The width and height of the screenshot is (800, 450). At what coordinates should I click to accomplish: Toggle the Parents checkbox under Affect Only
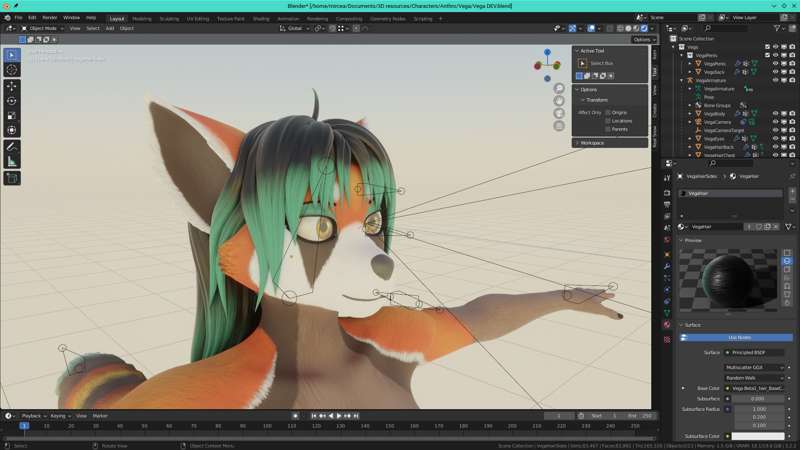(608, 129)
